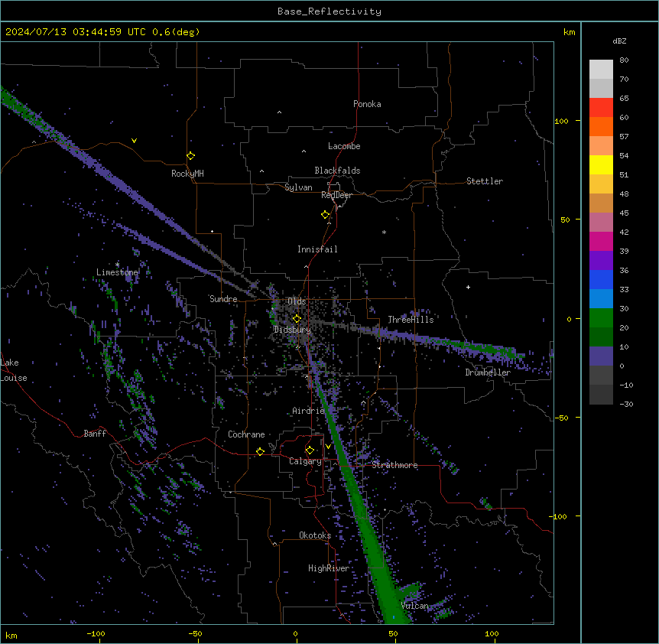Select the red 60-65 dBZ legend swatch
This screenshot has height=644, width=659.
pos(601,108)
